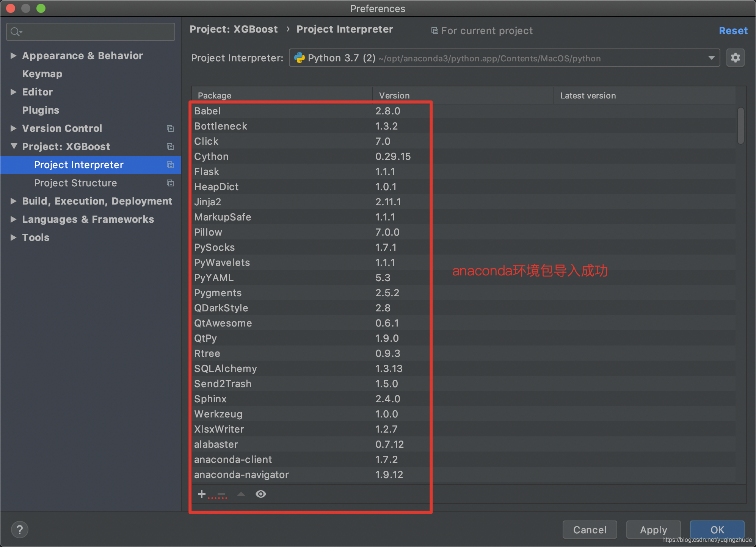
Task: Select the Pygments package row
Action: (x=463, y=293)
